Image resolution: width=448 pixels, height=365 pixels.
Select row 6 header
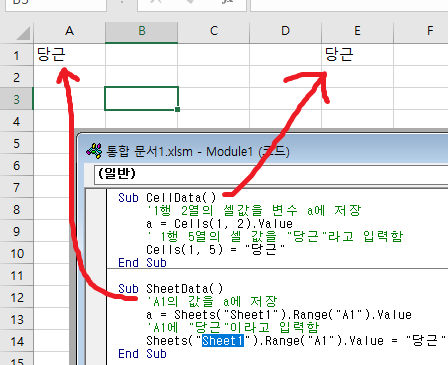tap(17, 165)
